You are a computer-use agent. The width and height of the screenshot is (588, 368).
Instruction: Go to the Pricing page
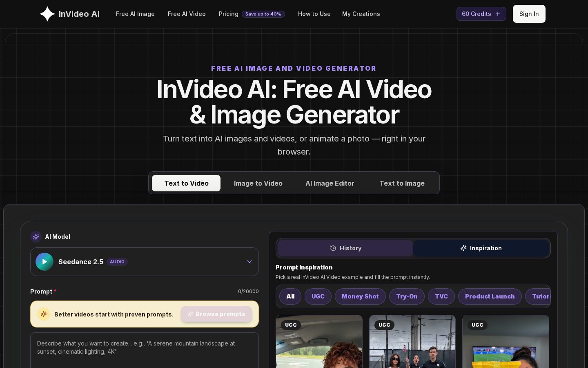tap(229, 14)
